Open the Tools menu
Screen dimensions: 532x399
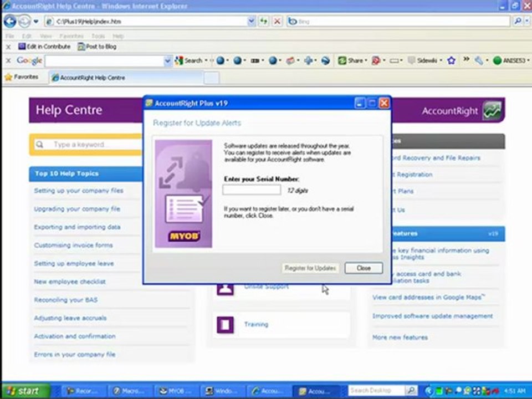click(x=98, y=36)
